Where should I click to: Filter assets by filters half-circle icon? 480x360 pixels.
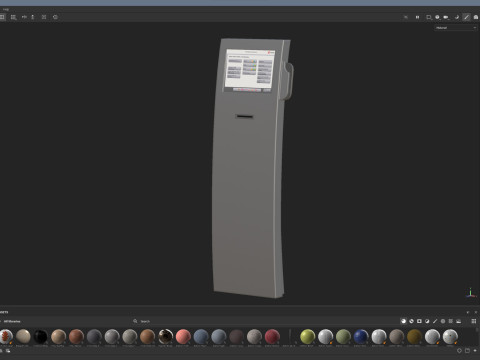coord(427,321)
